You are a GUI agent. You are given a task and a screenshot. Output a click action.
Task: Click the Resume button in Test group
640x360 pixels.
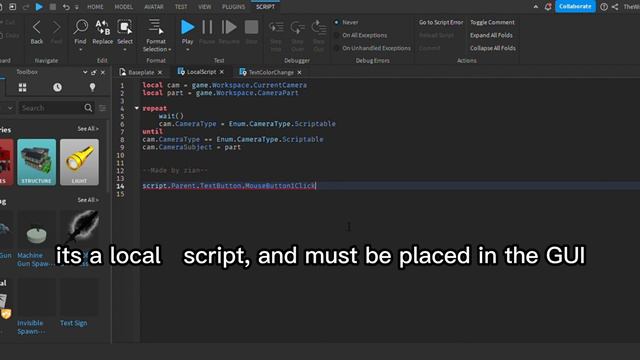click(x=229, y=27)
